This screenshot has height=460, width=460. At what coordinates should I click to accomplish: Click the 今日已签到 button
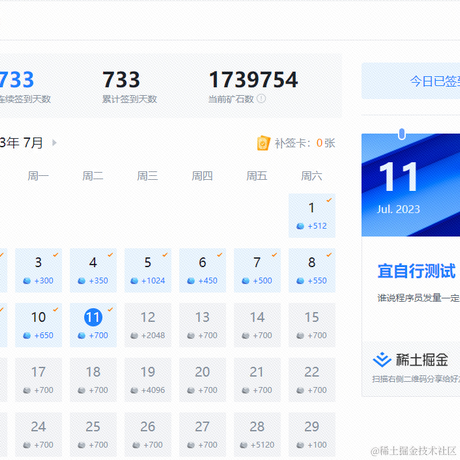click(x=411, y=81)
